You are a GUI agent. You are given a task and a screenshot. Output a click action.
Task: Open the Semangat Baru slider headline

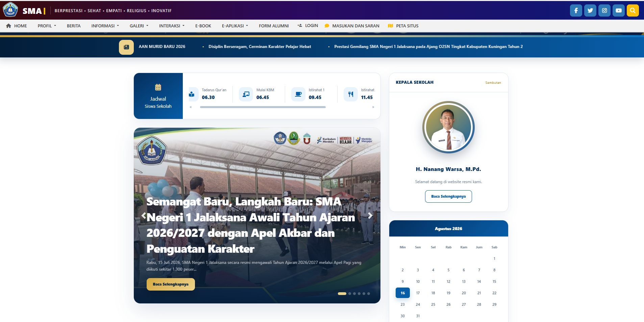(x=251, y=225)
